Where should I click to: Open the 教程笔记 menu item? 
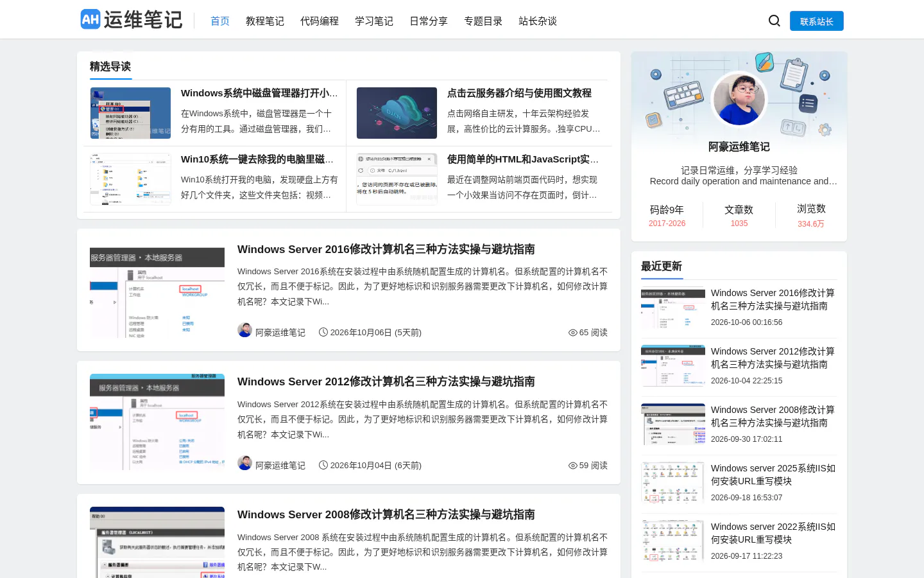click(x=265, y=21)
